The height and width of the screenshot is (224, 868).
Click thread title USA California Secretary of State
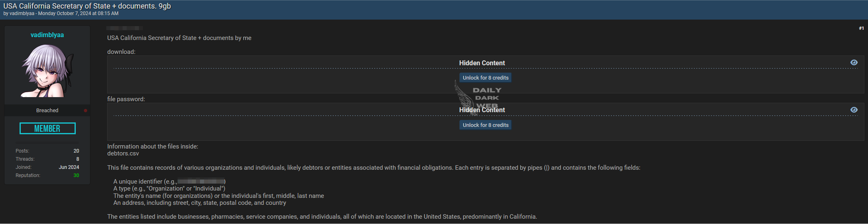[87, 6]
